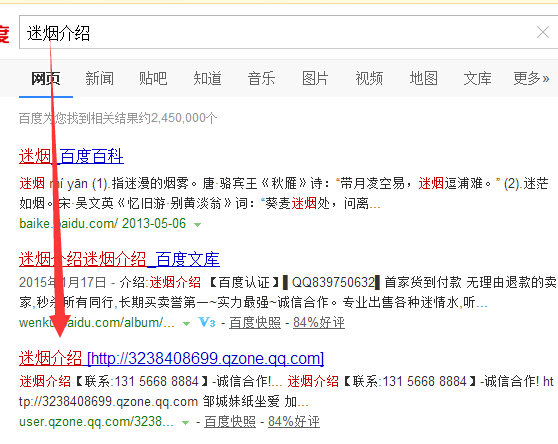558x444 pixels.
Task: Click the baike.baidu.com/ 2013-05-06 URL text
Action: coord(102,223)
